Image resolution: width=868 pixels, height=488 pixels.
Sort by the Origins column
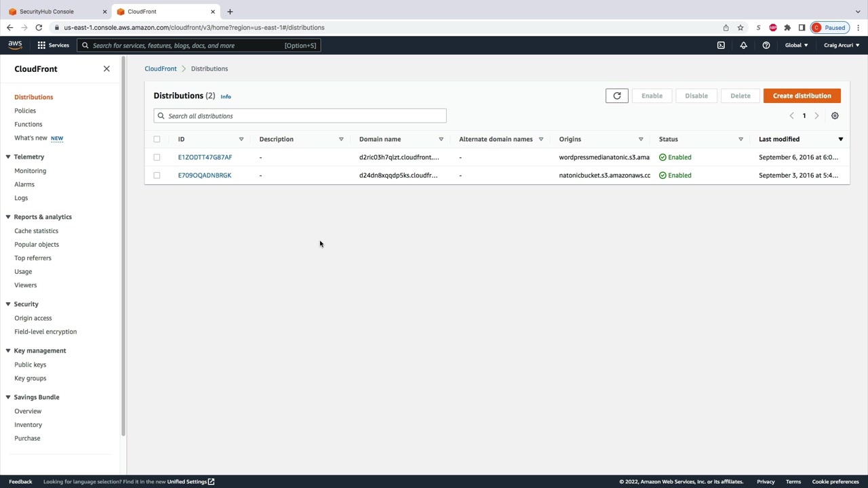[641, 139]
